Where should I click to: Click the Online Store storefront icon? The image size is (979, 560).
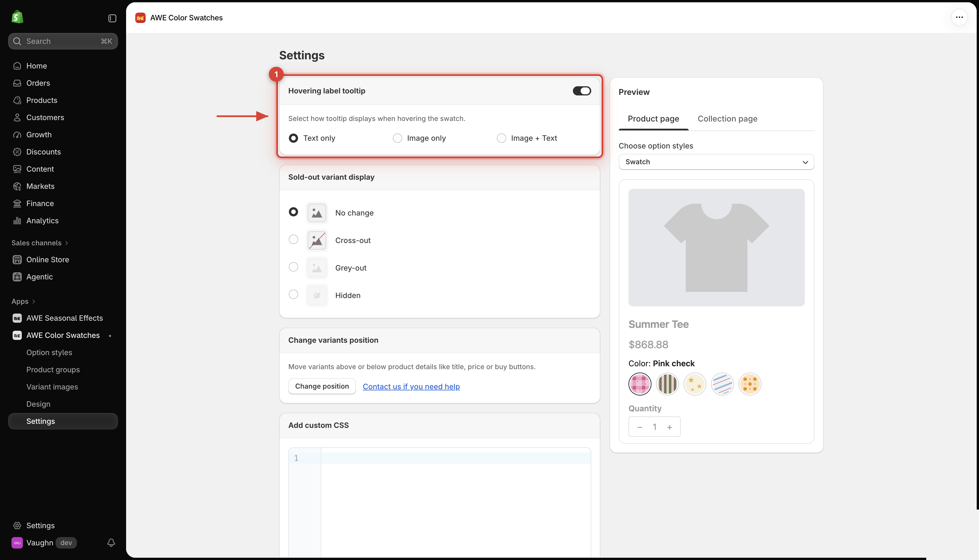pyautogui.click(x=17, y=260)
